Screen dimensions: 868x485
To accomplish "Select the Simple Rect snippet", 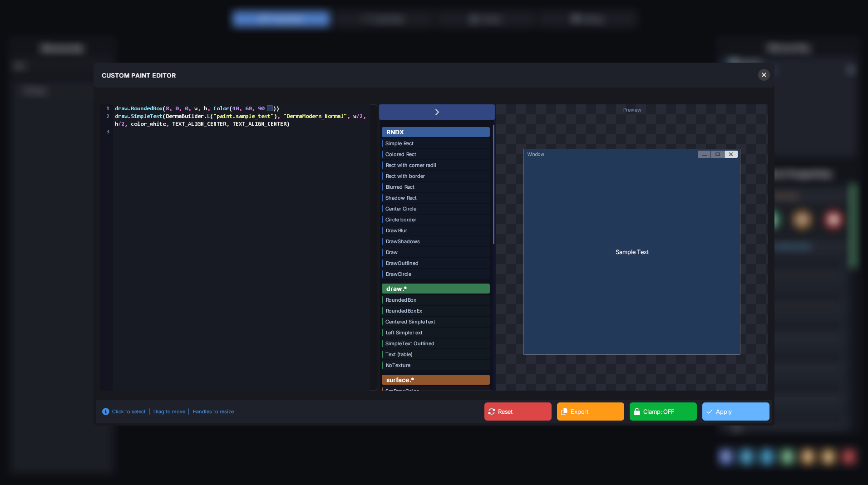I will tap(435, 143).
